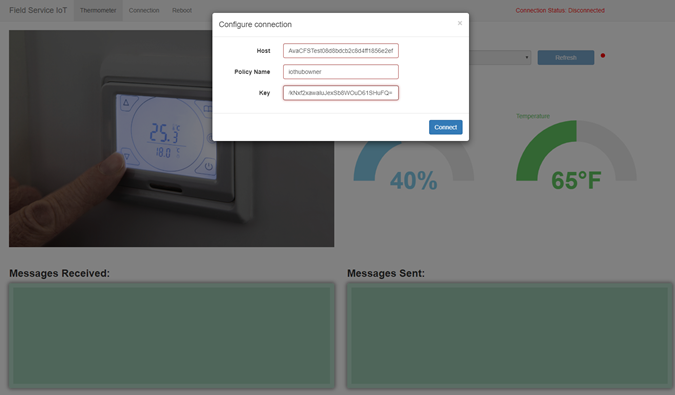Image resolution: width=675 pixels, height=395 pixels.
Task: Click the 65°F temperature gauge
Action: (576, 156)
